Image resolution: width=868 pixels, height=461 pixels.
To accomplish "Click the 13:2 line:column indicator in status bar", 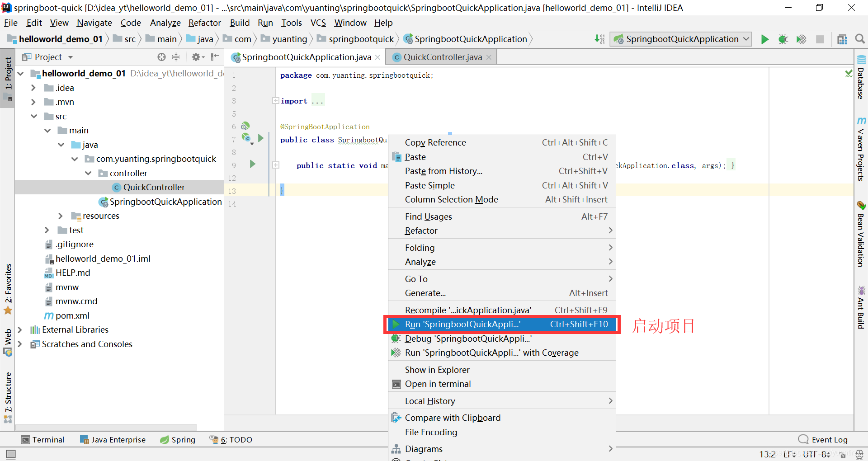I will [x=767, y=454].
